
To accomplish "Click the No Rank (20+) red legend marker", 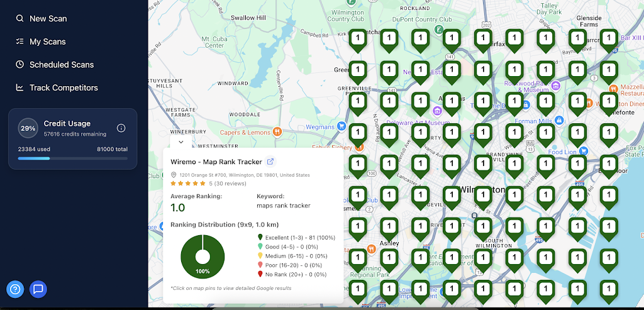I will pyautogui.click(x=260, y=274).
